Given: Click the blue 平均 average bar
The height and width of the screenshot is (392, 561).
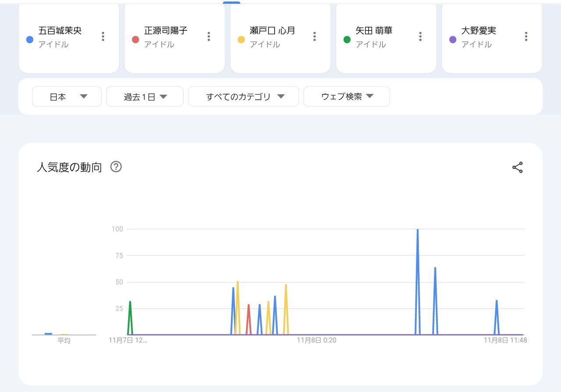Looking at the screenshot, I should (x=48, y=334).
